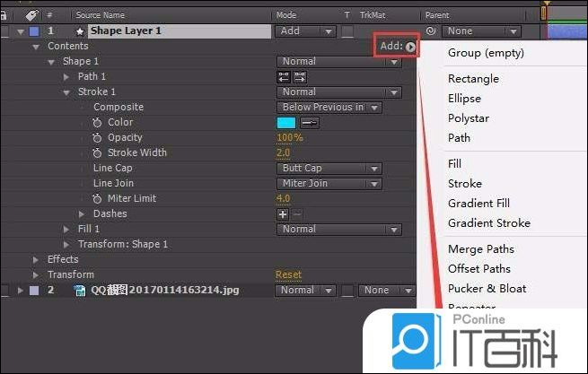This screenshot has height=374, width=588.
Task: Open the Miter Join line join dropdown
Action: coord(329,184)
